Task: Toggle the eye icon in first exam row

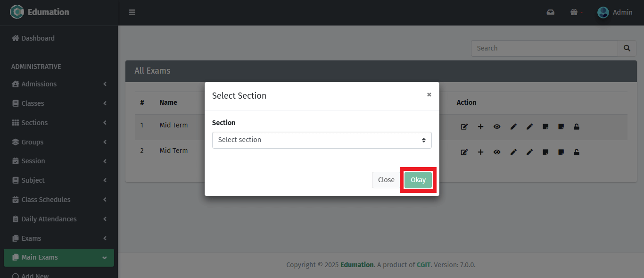Action: (497, 126)
